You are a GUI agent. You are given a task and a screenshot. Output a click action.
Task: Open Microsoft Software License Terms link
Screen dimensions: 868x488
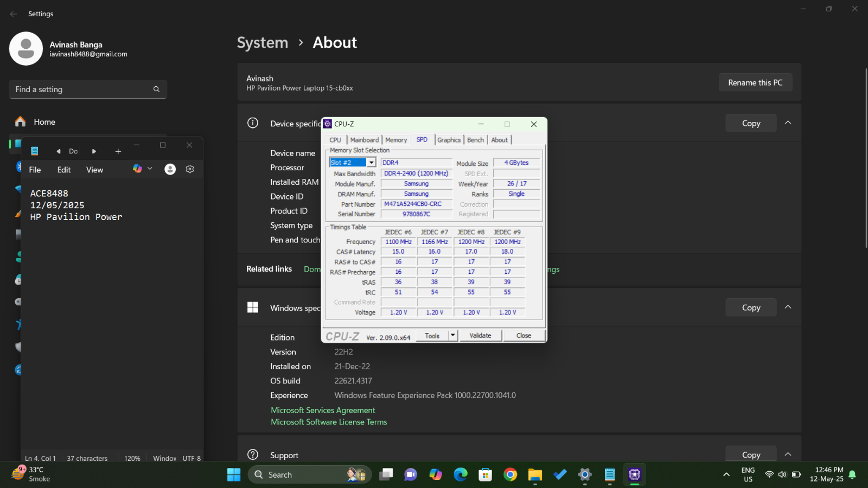click(x=329, y=422)
